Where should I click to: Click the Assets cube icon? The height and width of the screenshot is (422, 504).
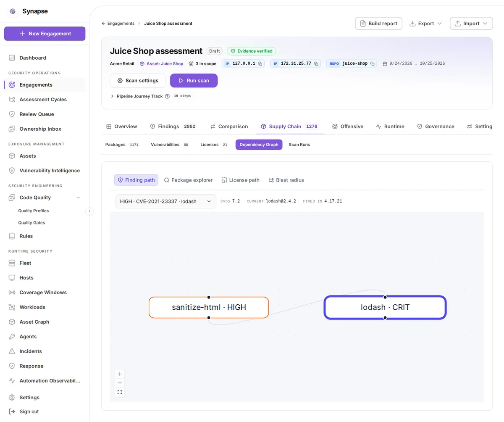(12, 156)
